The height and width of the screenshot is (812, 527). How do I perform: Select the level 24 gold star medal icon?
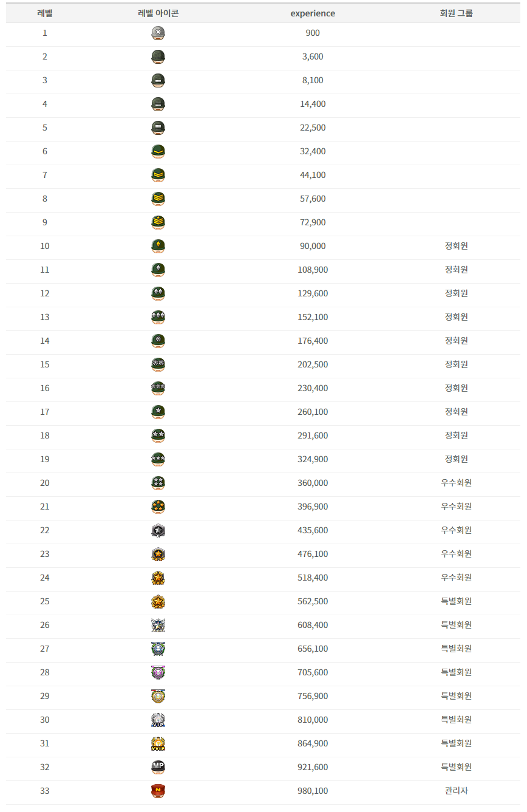(x=158, y=578)
